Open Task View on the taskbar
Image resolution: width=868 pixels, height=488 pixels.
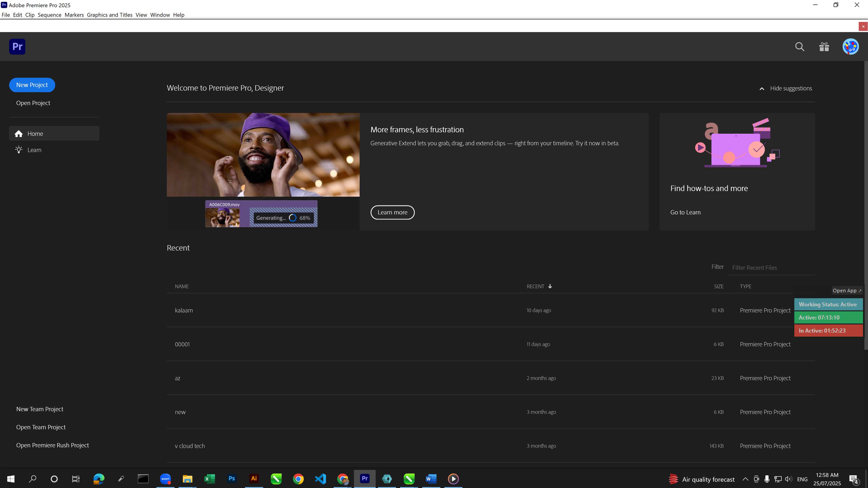click(76, 479)
